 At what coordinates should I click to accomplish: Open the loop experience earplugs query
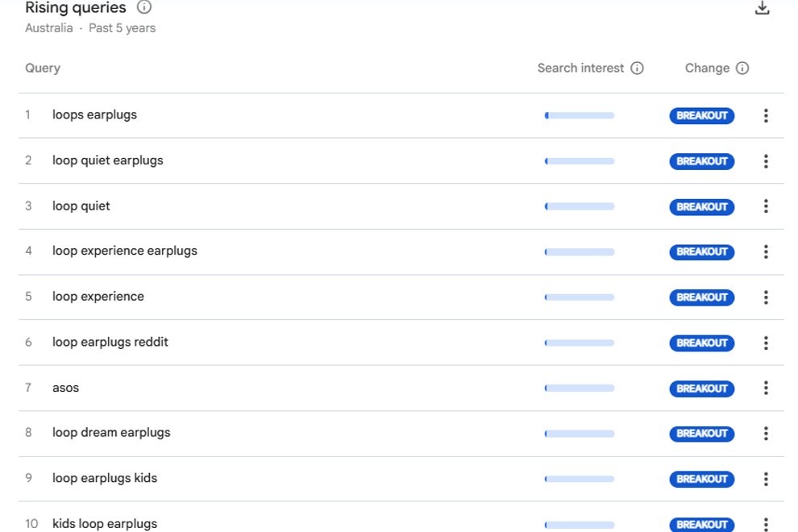(x=125, y=251)
